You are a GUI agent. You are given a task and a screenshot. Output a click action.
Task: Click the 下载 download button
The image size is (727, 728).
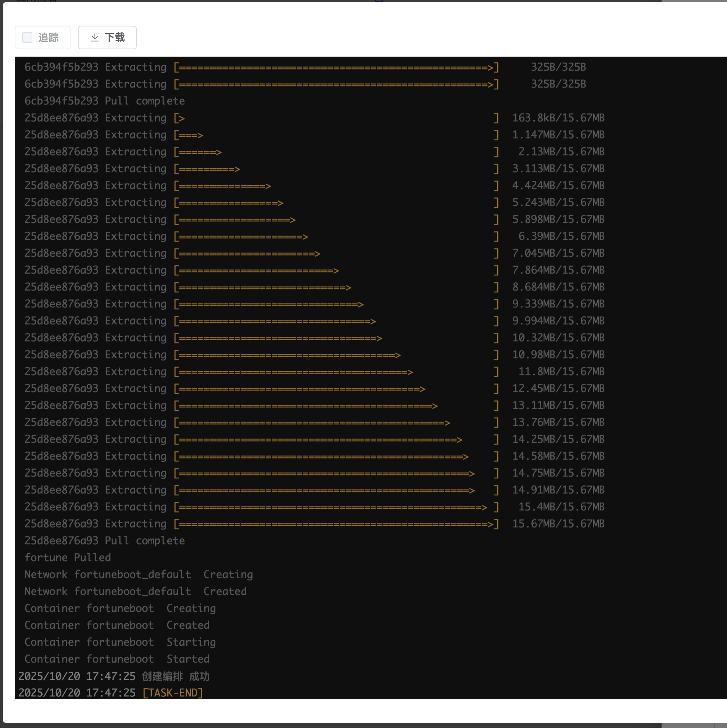tap(107, 37)
